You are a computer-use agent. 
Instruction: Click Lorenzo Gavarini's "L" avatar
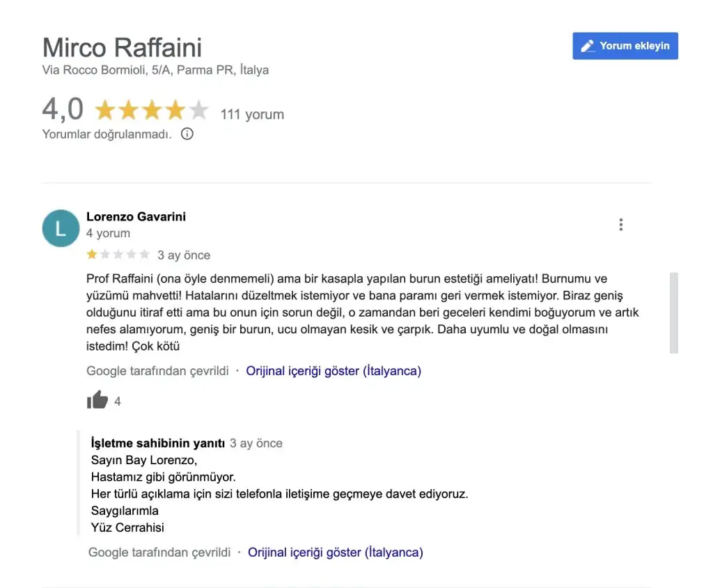pyautogui.click(x=61, y=228)
